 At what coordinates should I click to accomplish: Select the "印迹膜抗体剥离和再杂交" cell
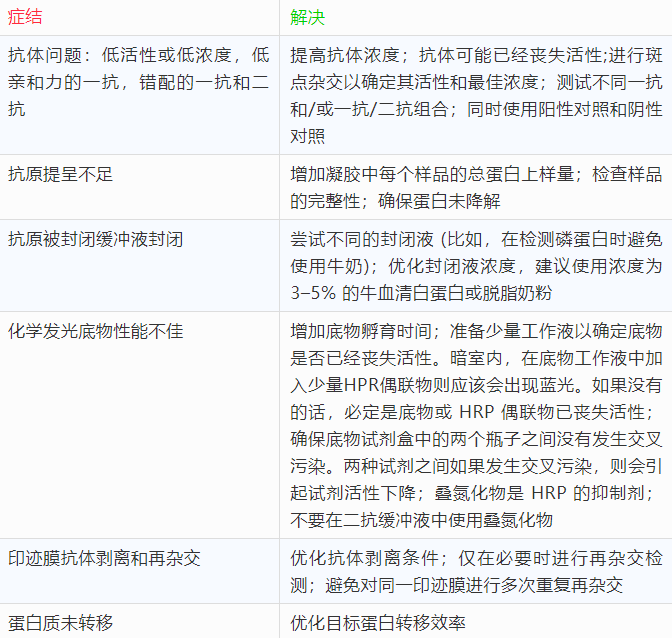click(104, 558)
